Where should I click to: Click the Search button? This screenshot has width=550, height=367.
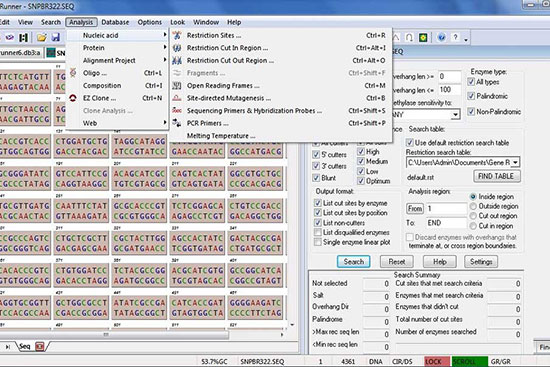point(354,262)
